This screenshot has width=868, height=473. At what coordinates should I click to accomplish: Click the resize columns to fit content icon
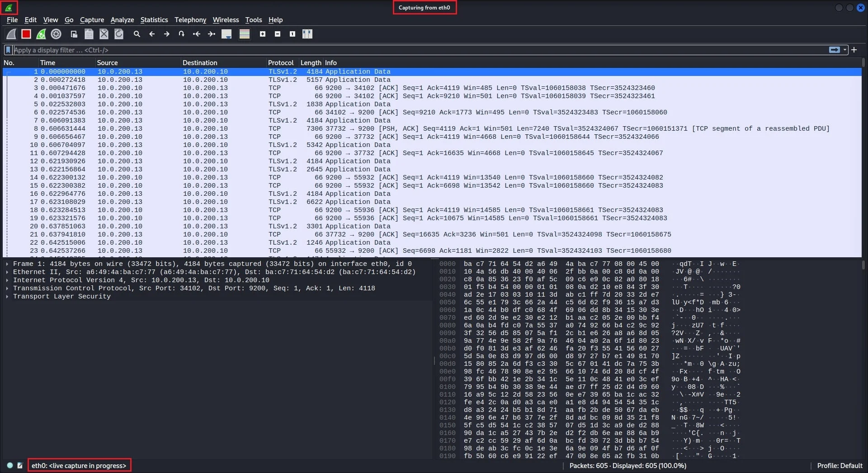[307, 34]
